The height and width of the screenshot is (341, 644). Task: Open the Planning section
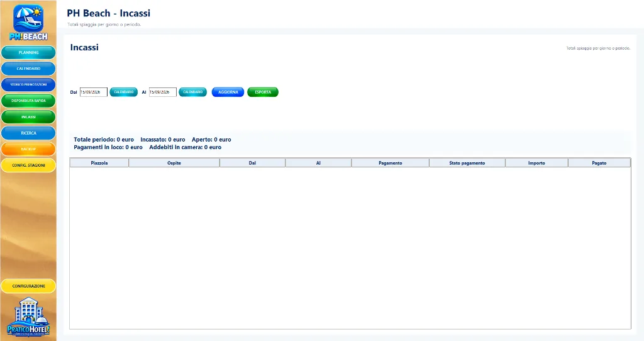[28, 53]
